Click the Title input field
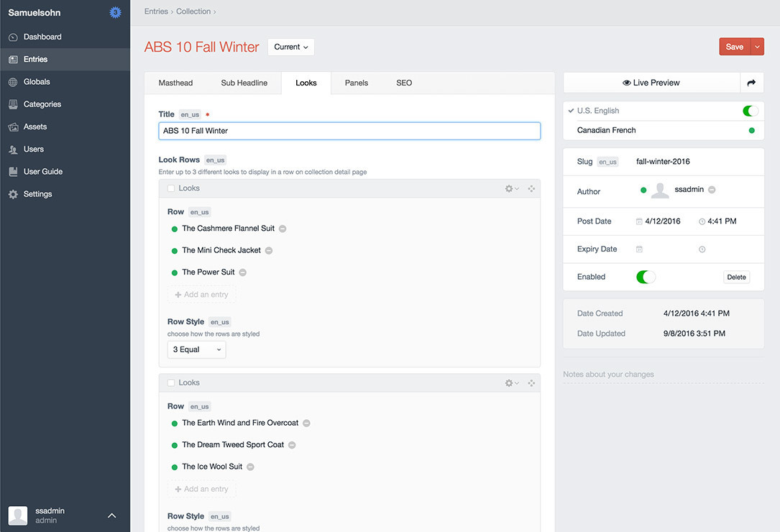780x532 pixels. pyautogui.click(x=349, y=131)
